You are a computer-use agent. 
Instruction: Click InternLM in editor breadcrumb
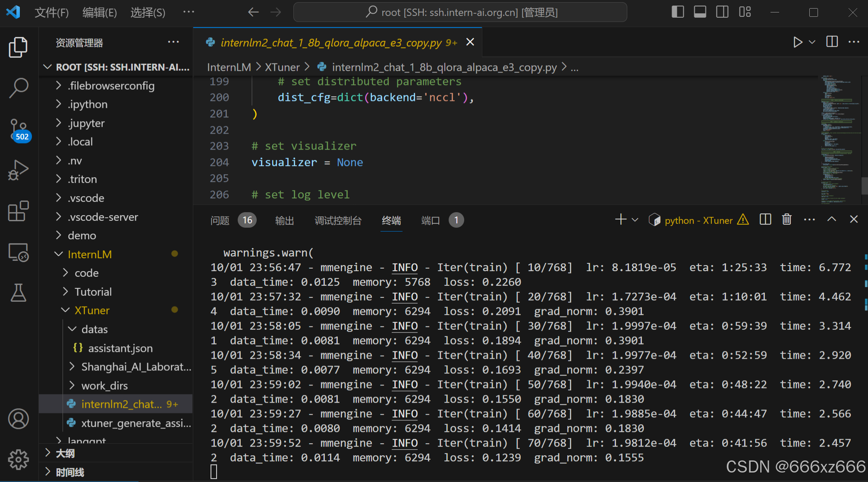[229, 67]
